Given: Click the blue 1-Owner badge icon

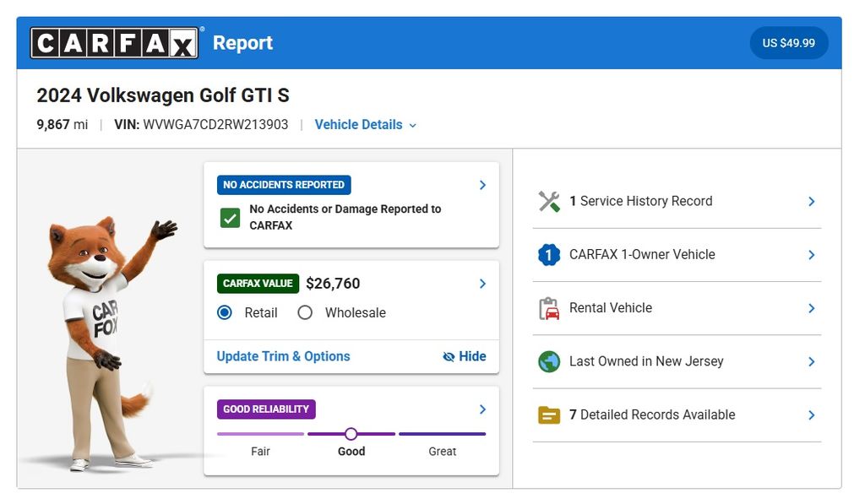Looking at the screenshot, I should click(549, 255).
